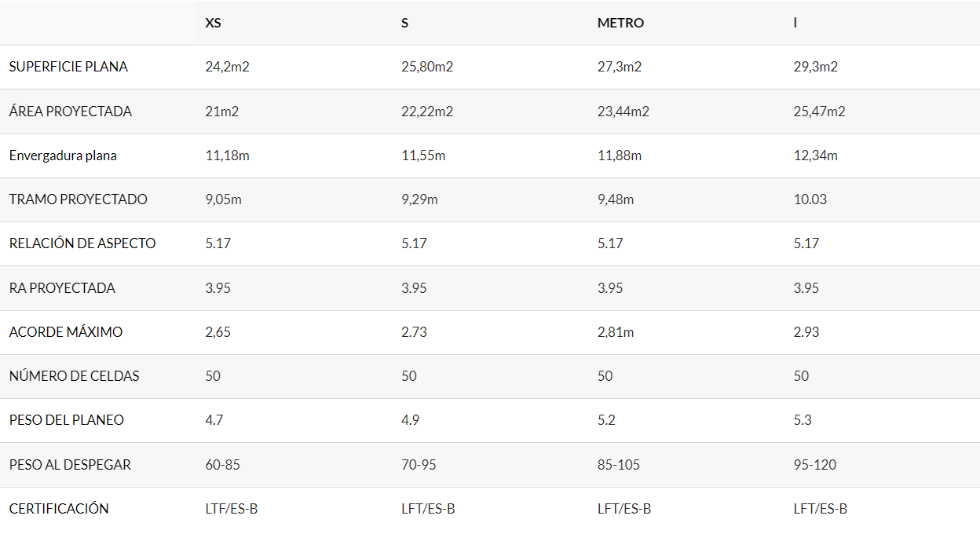The image size is (980, 534).
Task: Click the S column header
Action: tap(404, 23)
